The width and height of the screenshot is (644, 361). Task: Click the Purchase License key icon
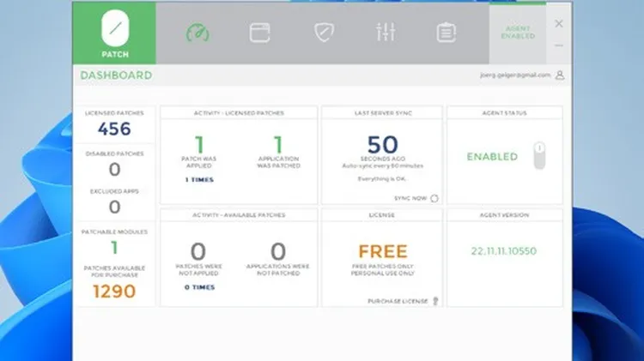[x=435, y=301]
